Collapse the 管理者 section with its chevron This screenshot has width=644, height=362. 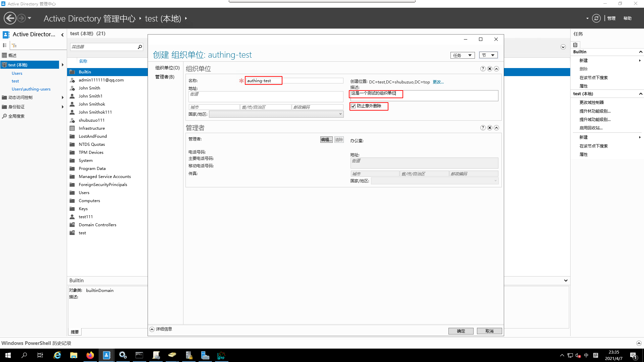point(497,127)
